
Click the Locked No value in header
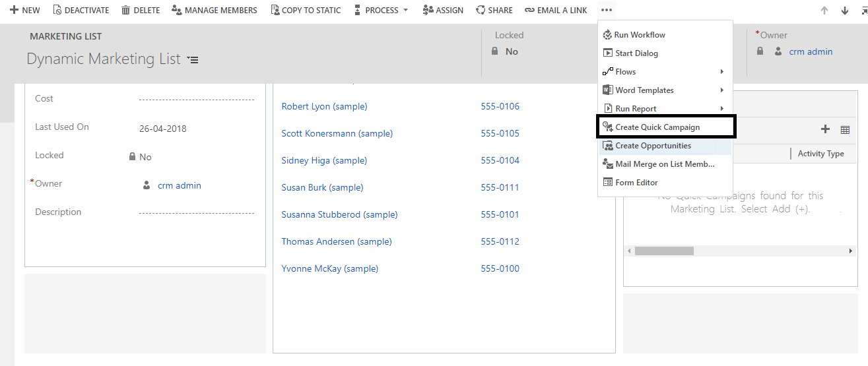pyautogui.click(x=512, y=51)
